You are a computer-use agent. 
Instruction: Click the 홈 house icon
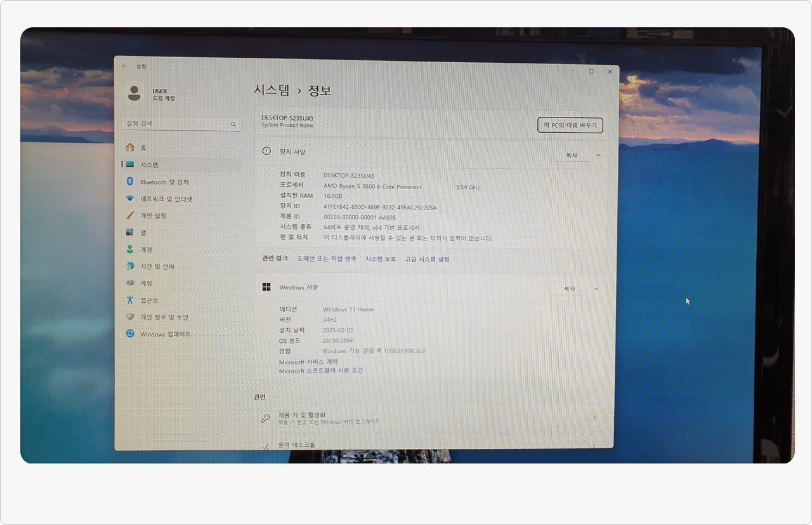130,147
